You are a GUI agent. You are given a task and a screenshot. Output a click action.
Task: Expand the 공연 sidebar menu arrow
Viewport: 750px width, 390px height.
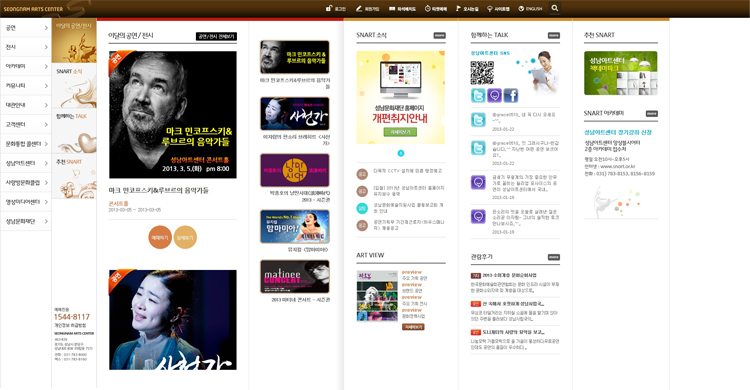click(46, 28)
